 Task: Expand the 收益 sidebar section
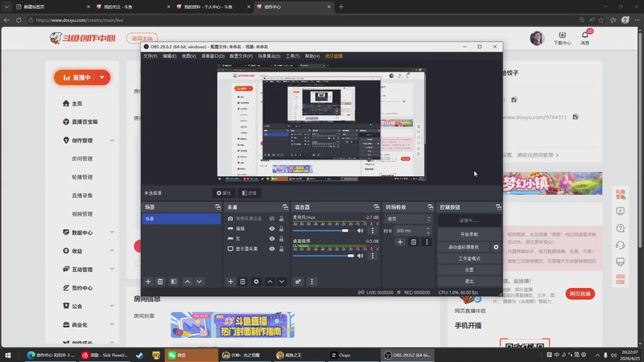pos(112,251)
